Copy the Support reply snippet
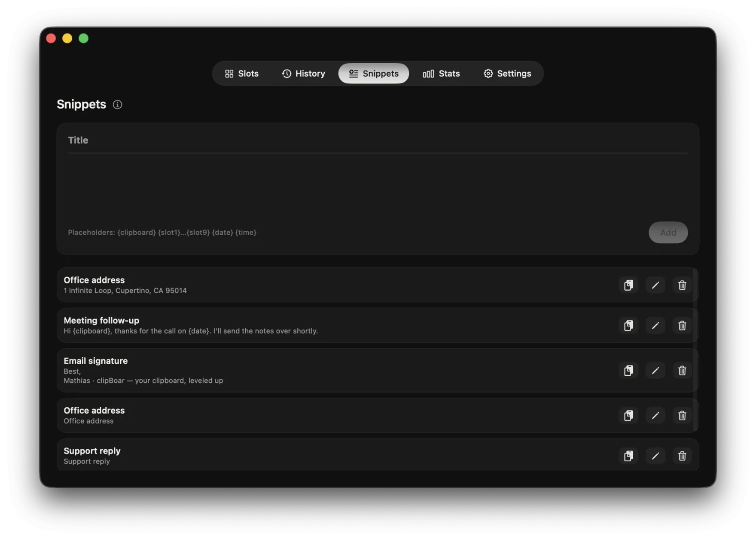The width and height of the screenshot is (756, 540). click(x=628, y=456)
